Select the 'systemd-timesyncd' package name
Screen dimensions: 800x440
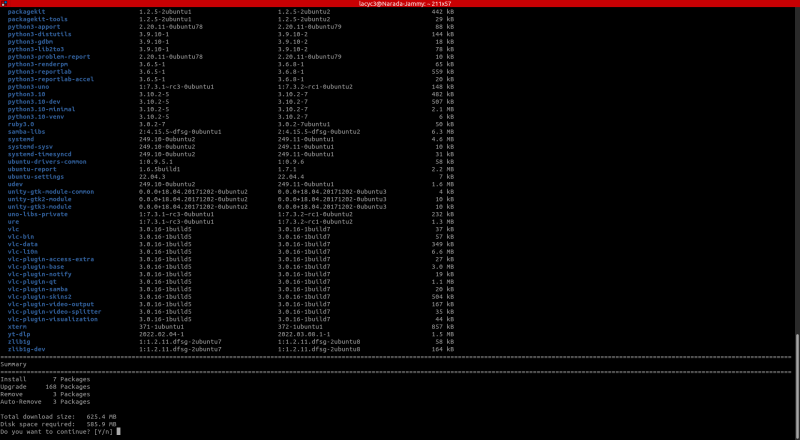(40, 154)
